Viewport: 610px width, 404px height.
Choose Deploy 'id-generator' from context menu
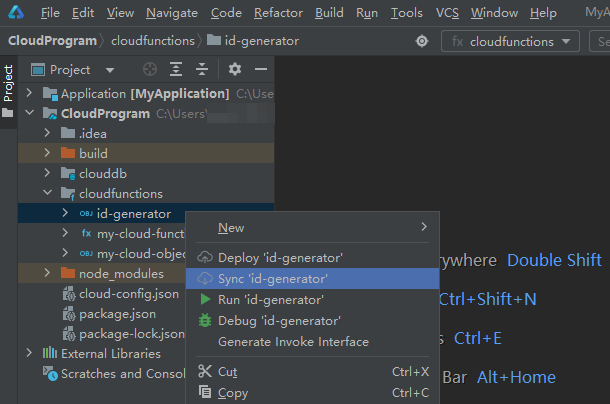280,257
